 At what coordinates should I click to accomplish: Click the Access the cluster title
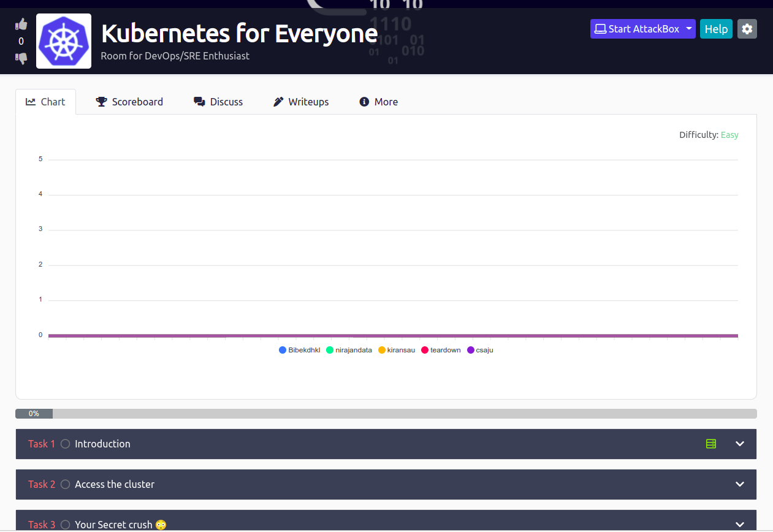115,484
